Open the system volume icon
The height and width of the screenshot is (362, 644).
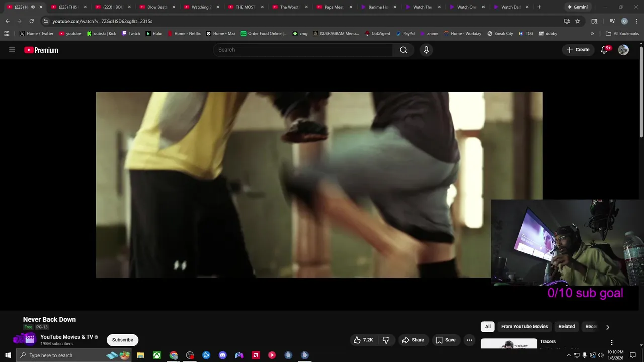tap(600, 355)
